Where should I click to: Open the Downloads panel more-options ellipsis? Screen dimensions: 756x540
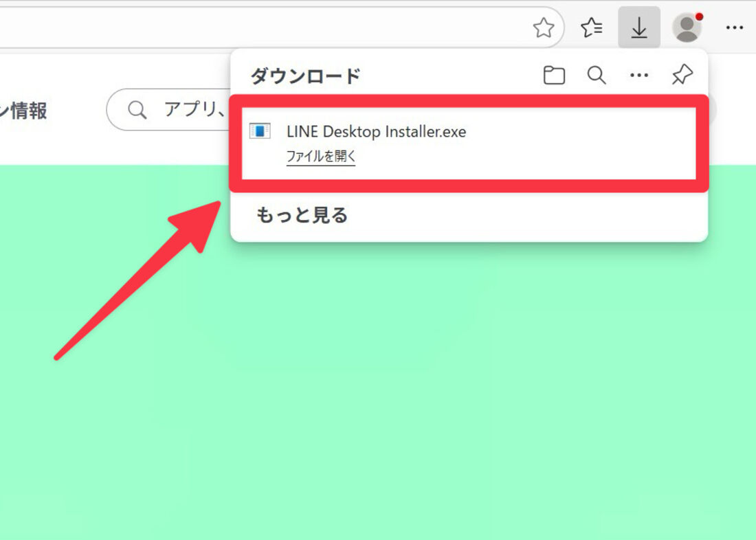click(x=639, y=76)
